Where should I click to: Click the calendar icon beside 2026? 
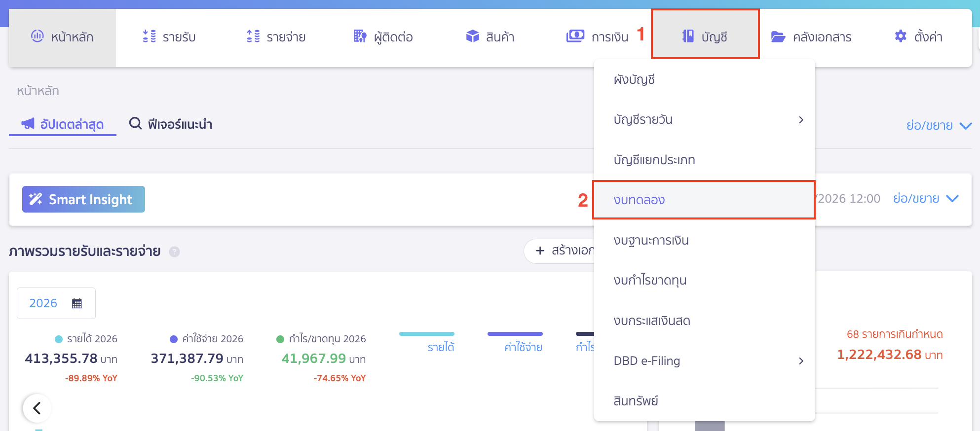coord(76,303)
